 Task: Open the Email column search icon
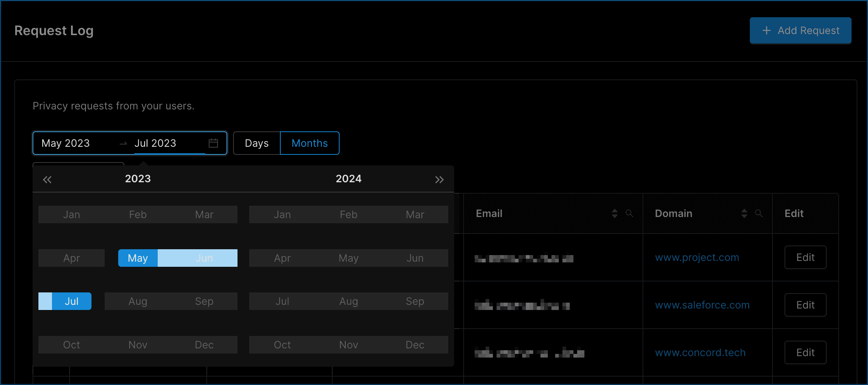pos(629,213)
